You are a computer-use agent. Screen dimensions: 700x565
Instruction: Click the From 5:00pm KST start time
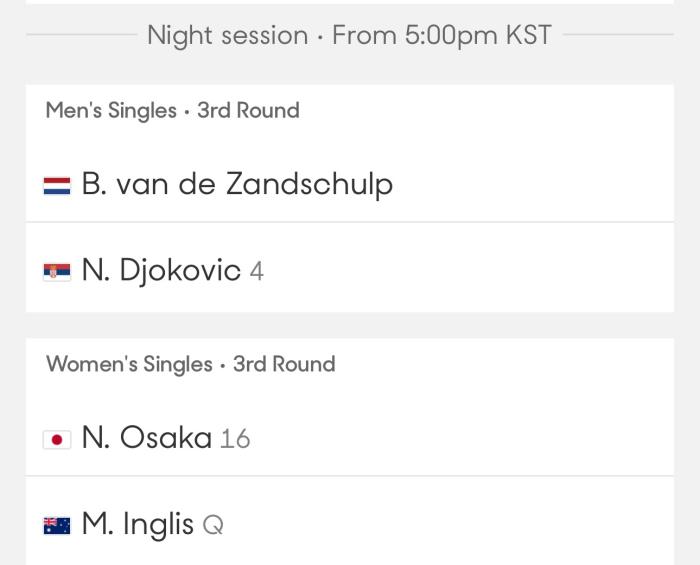441,35
